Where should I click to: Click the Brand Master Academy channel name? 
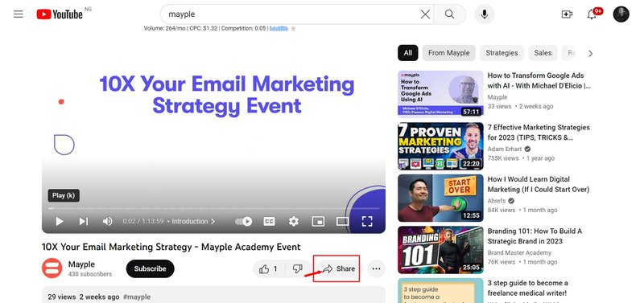click(x=519, y=253)
